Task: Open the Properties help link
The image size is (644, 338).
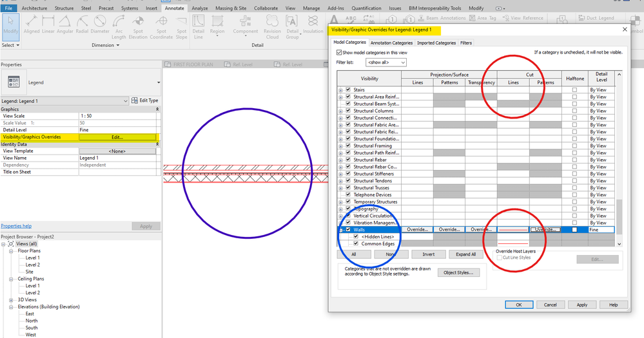Action: [16, 226]
